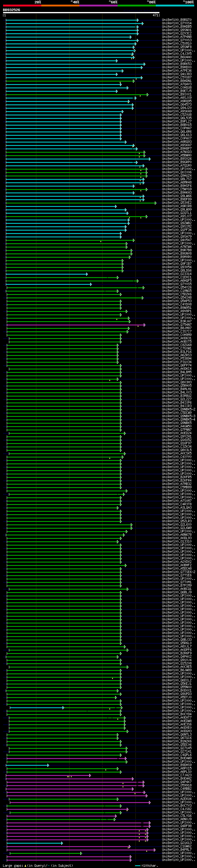Click the query end position 471

[x=155, y=15]
